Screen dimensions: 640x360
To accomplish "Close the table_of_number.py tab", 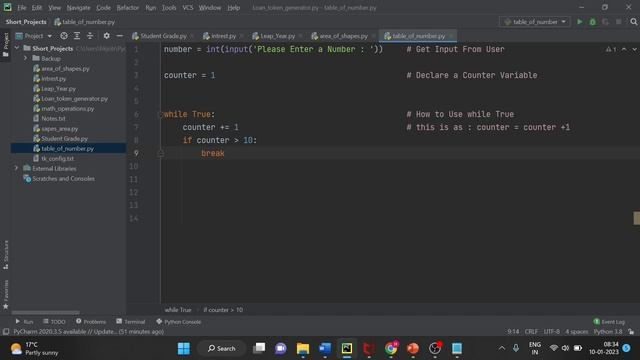I will pyautogui.click(x=451, y=36).
